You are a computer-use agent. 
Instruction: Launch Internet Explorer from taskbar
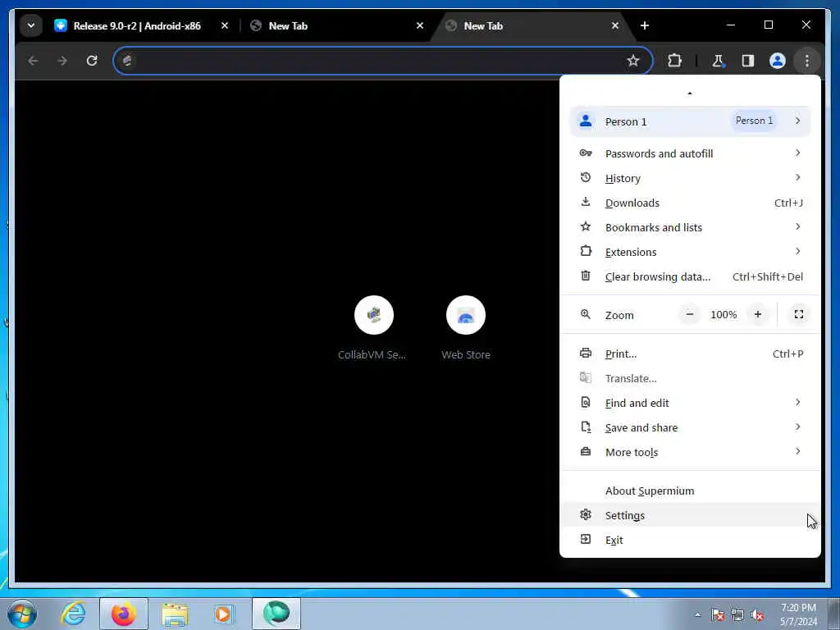[x=73, y=614]
